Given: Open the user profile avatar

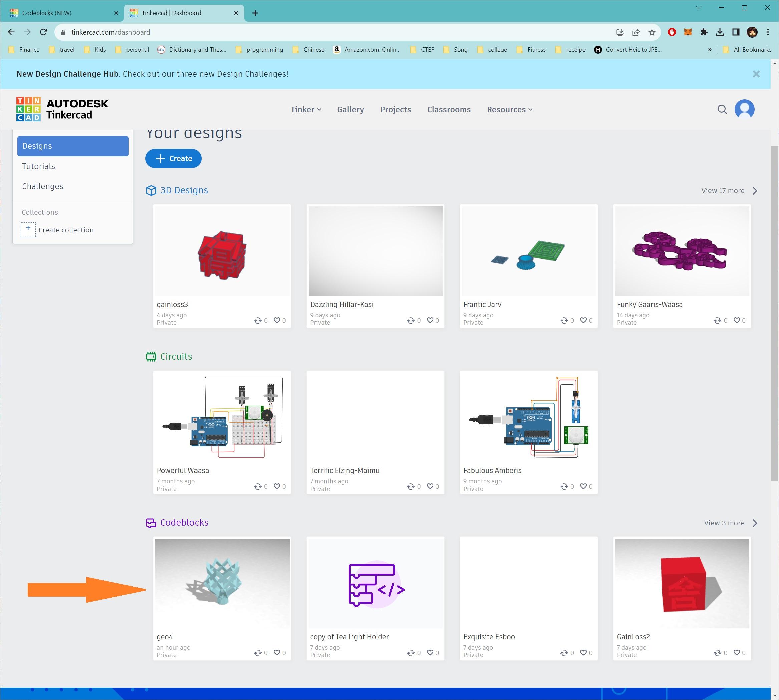Looking at the screenshot, I should pyautogui.click(x=744, y=110).
